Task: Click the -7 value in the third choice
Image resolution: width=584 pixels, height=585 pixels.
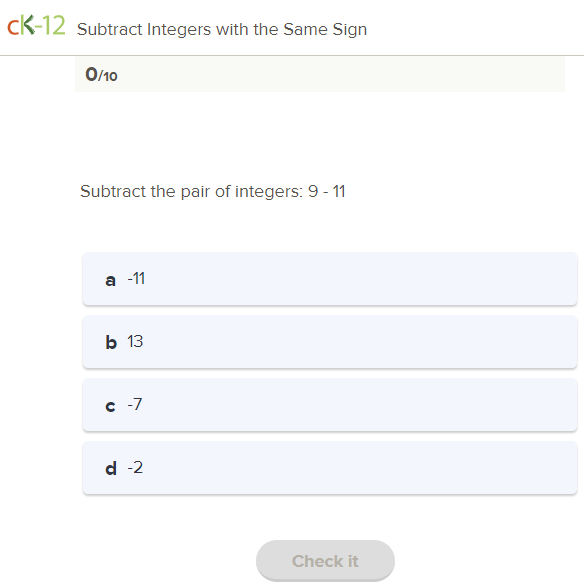Action: point(135,404)
